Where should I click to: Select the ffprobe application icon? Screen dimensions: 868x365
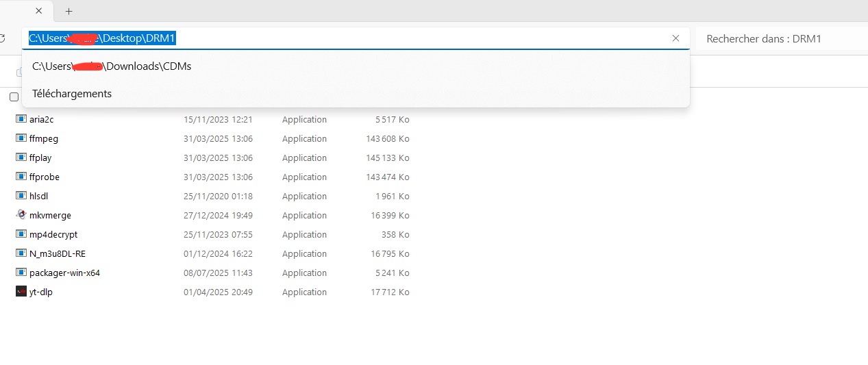[x=21, y=177]
